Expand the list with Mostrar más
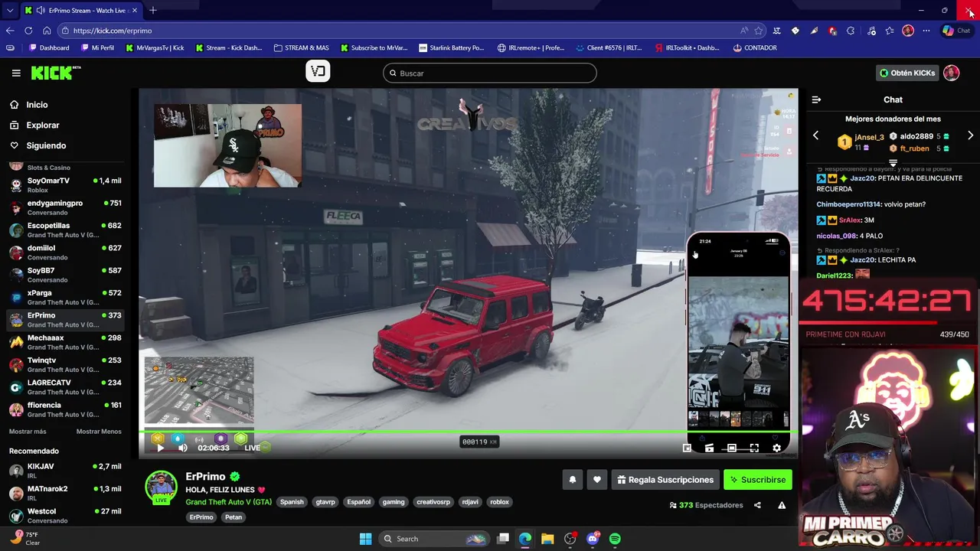Image resolution: width=980 pixels, height=551 pixels. pyautogui.click(x=28, y=432)
